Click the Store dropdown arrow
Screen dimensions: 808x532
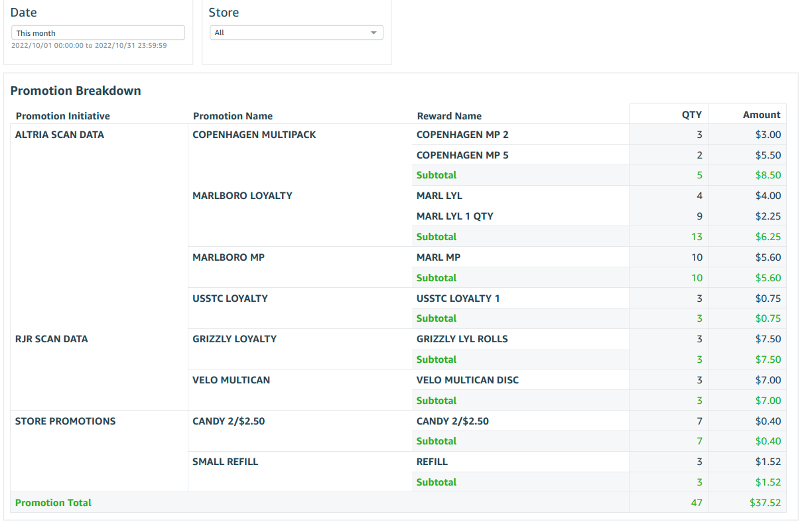[x=373, y=33]
